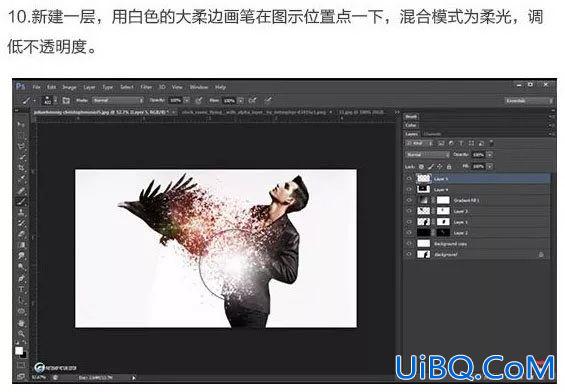Select the Clone Stamp tool

21,212
